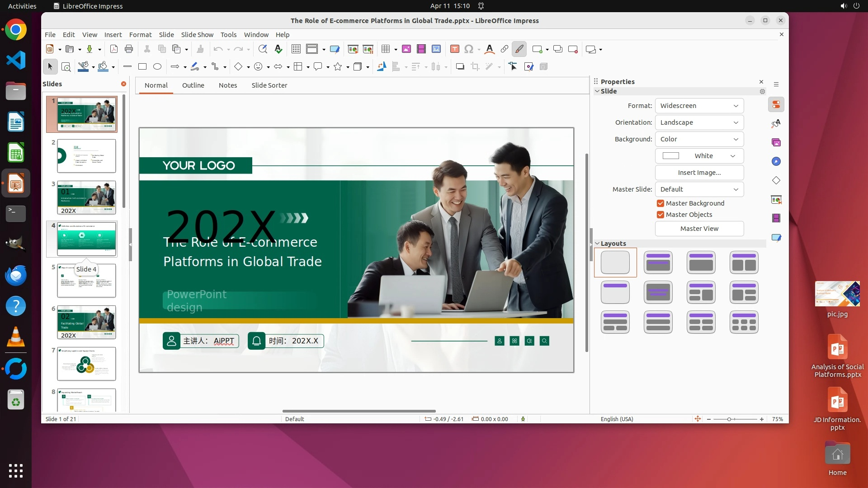The height and width of the screenshot is (488, 868).
Task: Toggle the Display Grid icon
Action: (x=296, y=49)
